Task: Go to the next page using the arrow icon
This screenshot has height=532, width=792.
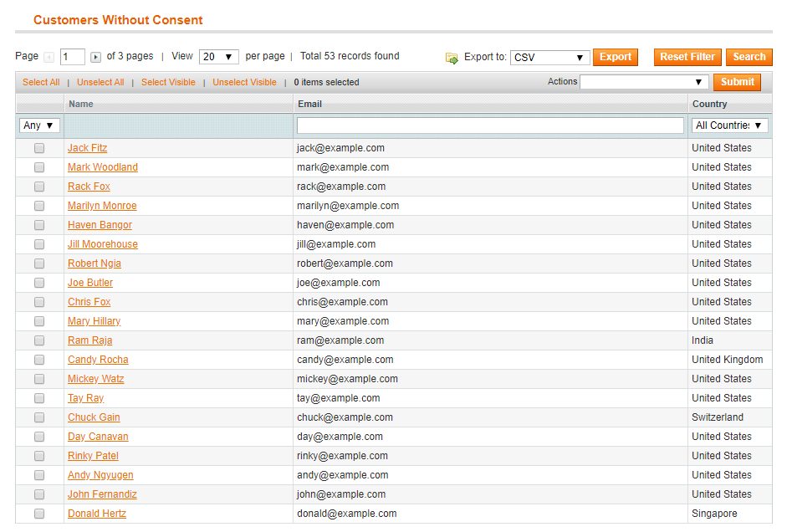Action: (x=98, y=56)
